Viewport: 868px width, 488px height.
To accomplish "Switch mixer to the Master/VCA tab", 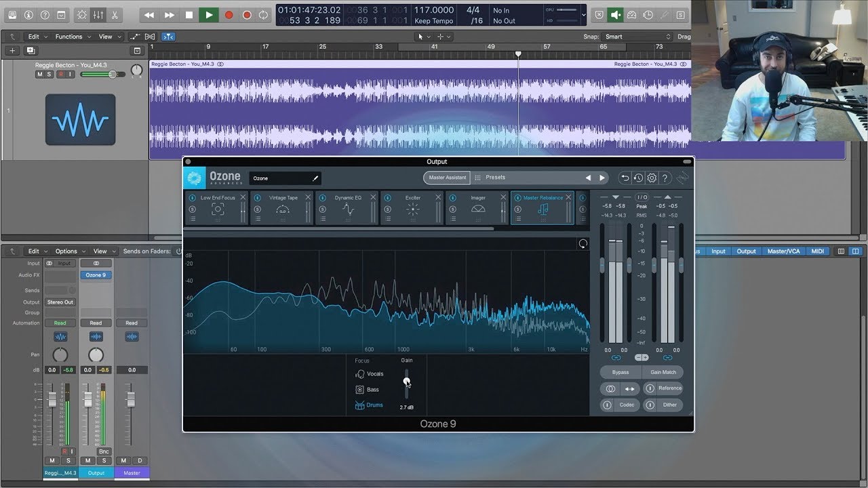I will (783, 251).
